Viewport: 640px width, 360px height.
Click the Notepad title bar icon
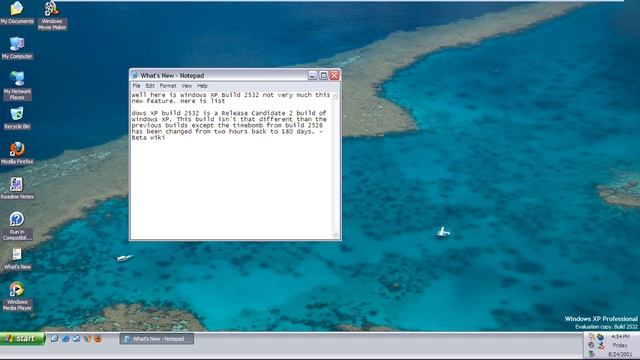135,75
